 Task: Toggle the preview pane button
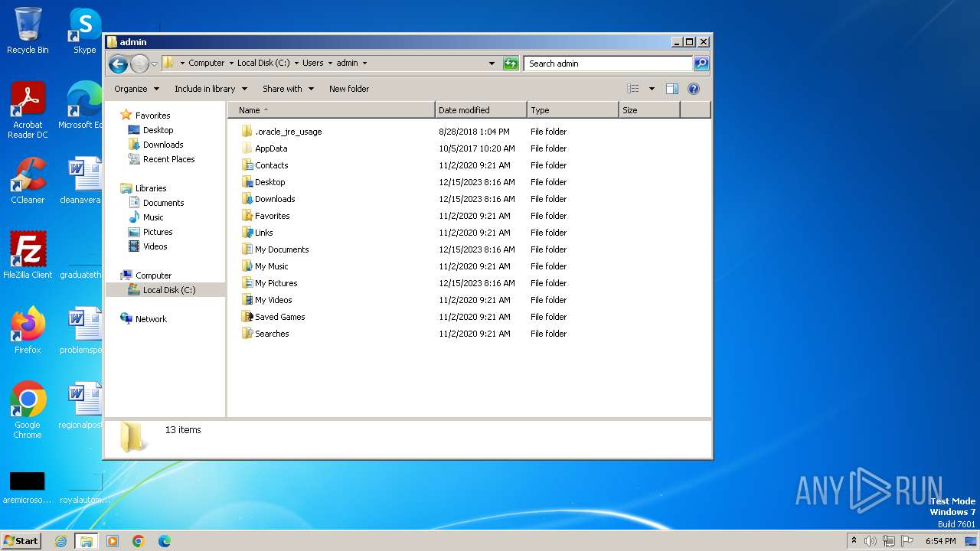click(671, 89)
